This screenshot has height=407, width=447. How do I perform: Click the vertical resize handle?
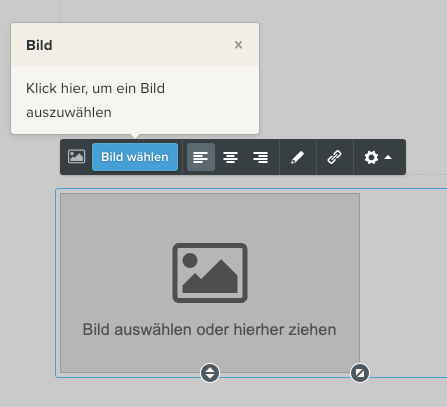[x=210, y=373]
